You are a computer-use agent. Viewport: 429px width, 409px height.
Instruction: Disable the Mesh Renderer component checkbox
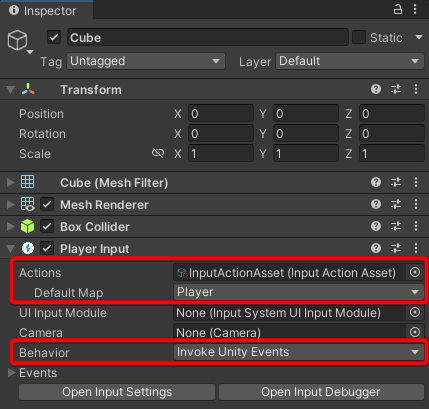point(47,204)
